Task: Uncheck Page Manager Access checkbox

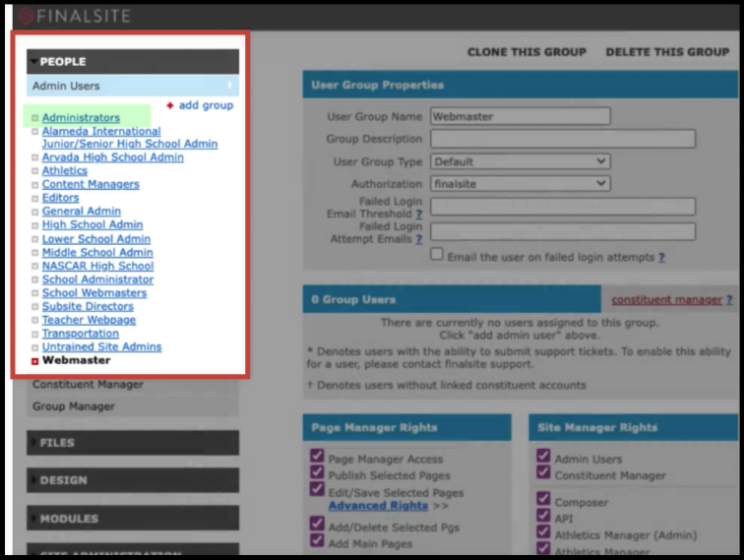Action: (317, 457)
